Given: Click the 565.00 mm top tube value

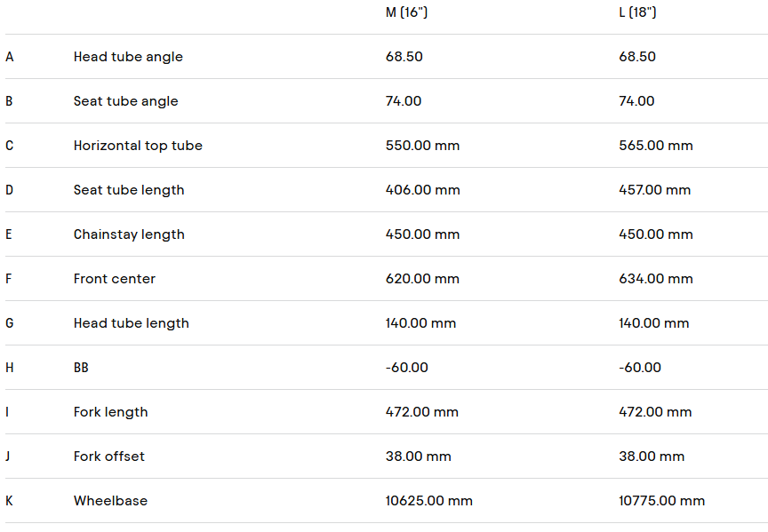Looking at the screenshot, I should click(656, 146).
